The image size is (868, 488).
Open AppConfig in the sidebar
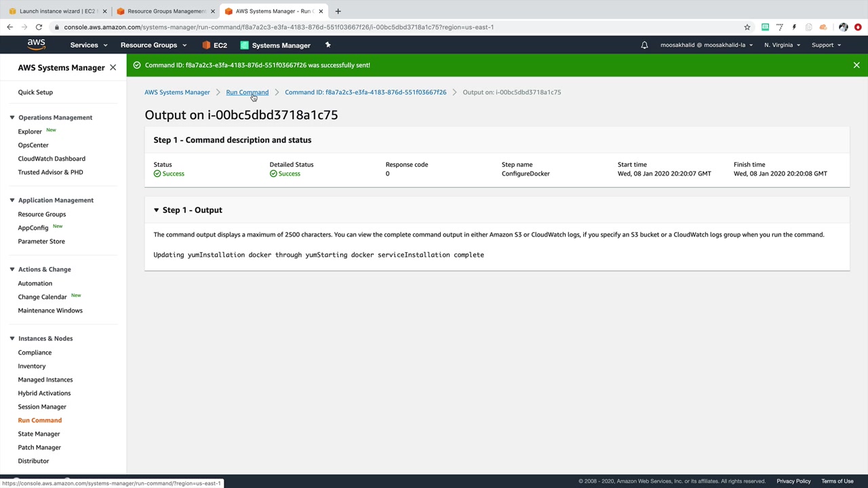click(33, 228)
